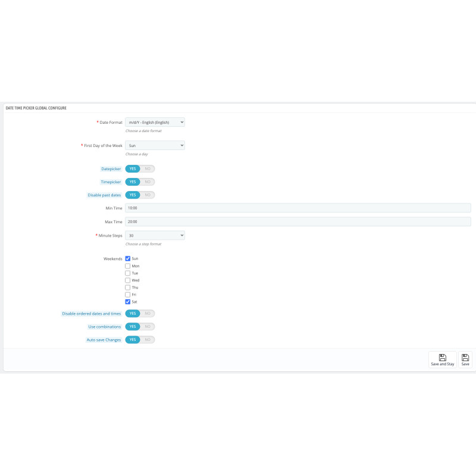Switch Use combinations to NO

tap(148, 327)
